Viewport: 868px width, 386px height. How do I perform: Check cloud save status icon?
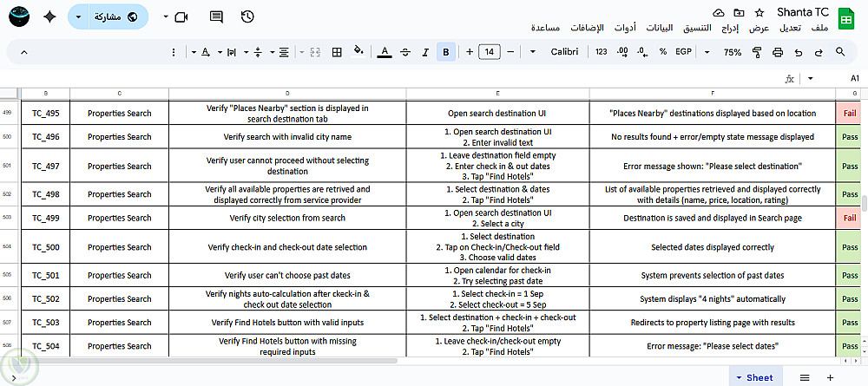718,13
